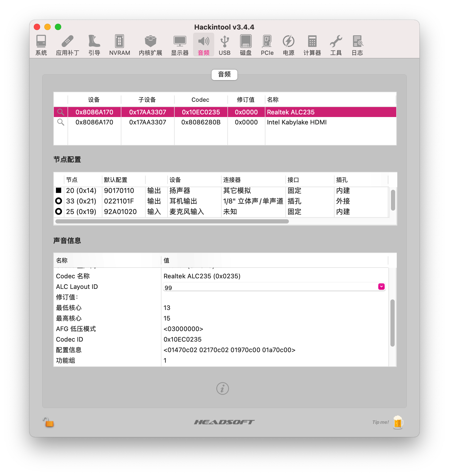Click the orange padlock icon
The width and height of the screenshot is (449, 476).
coord(49,422)
